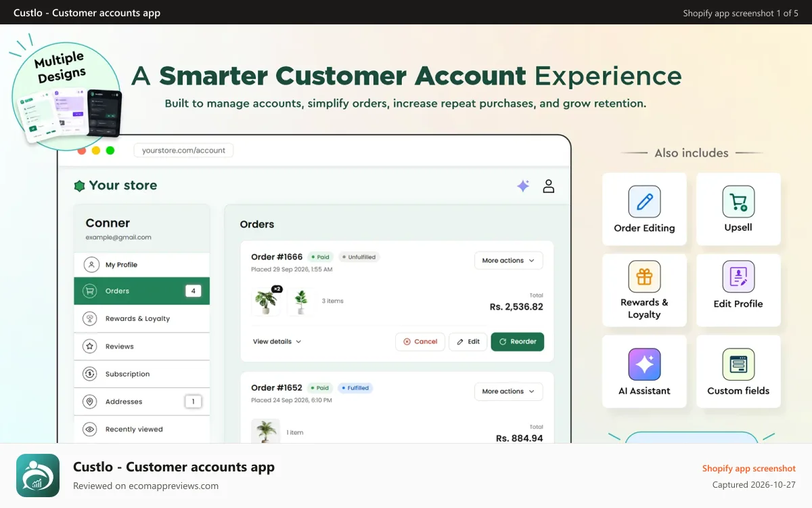Click the total Rs. 884.94
The height and width of the screenshot is (508, 812).
[x=520, y=438]
